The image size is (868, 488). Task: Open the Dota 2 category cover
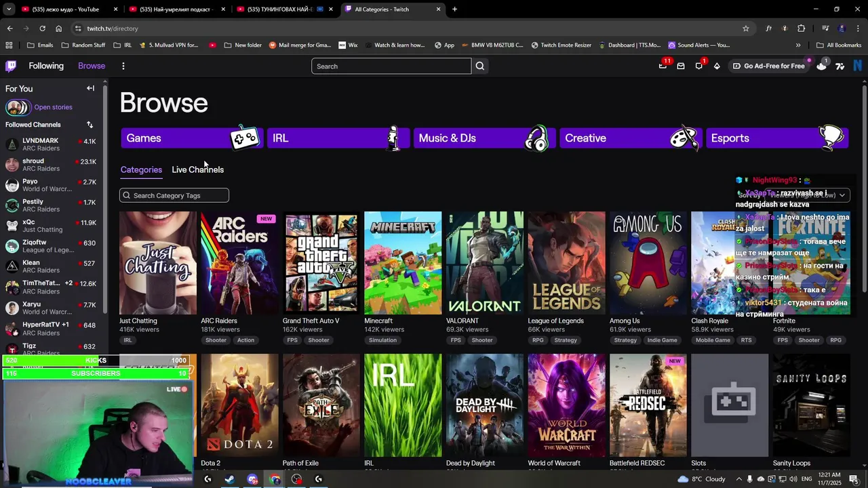[x=239, y=405]
